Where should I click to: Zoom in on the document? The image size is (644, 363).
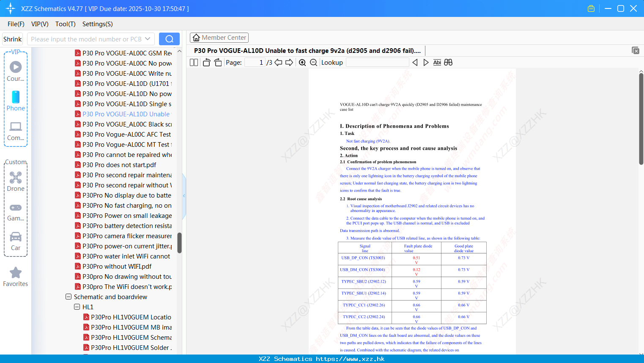pos(302,63)
